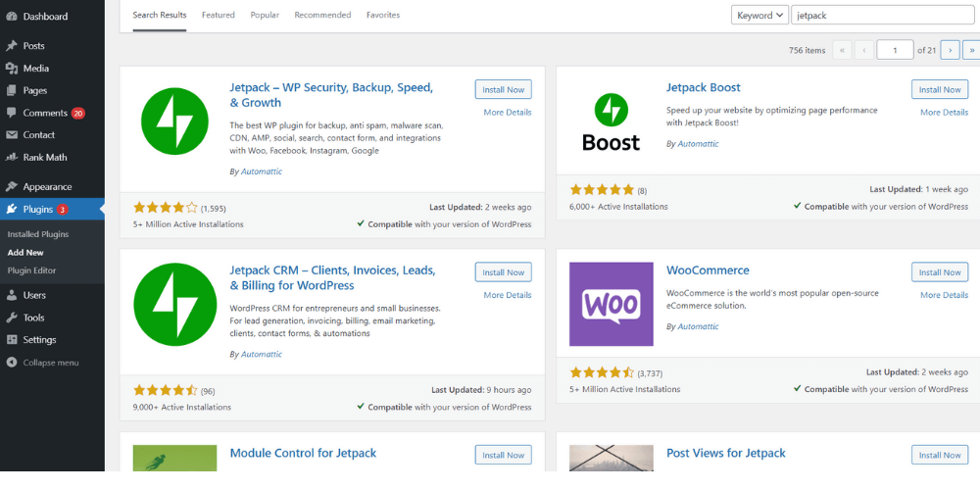View More Details for Jetpack CRM
The height and width of the screenshot is (490, 980).
coord(507,295)
